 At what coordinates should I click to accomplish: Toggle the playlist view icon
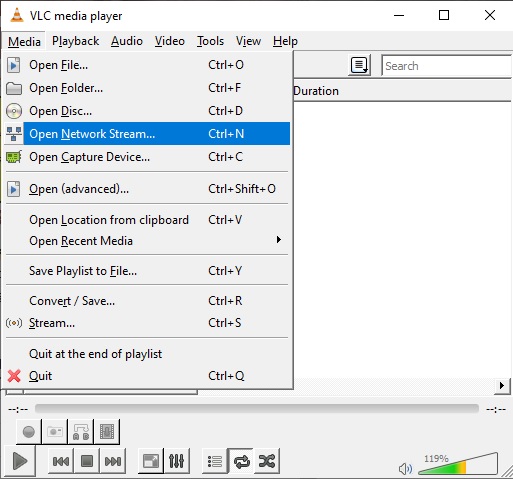tap(215, 461)
